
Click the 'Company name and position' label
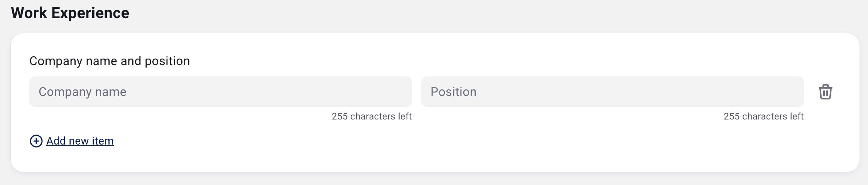click(110, 61)
